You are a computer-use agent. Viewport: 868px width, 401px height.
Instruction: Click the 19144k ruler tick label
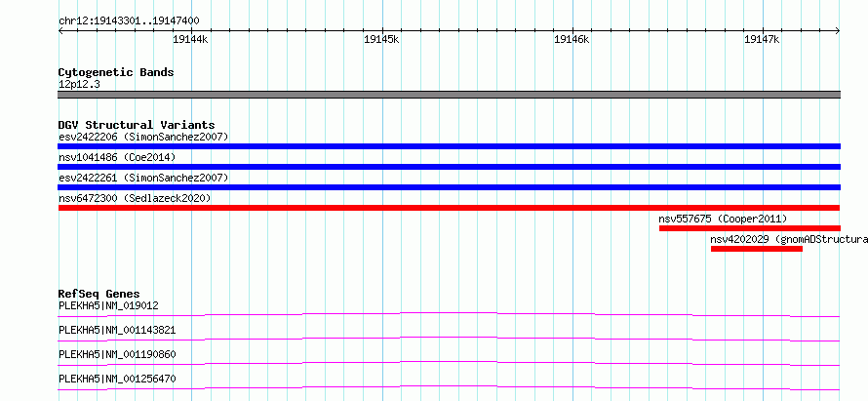(x=190, y=39)
